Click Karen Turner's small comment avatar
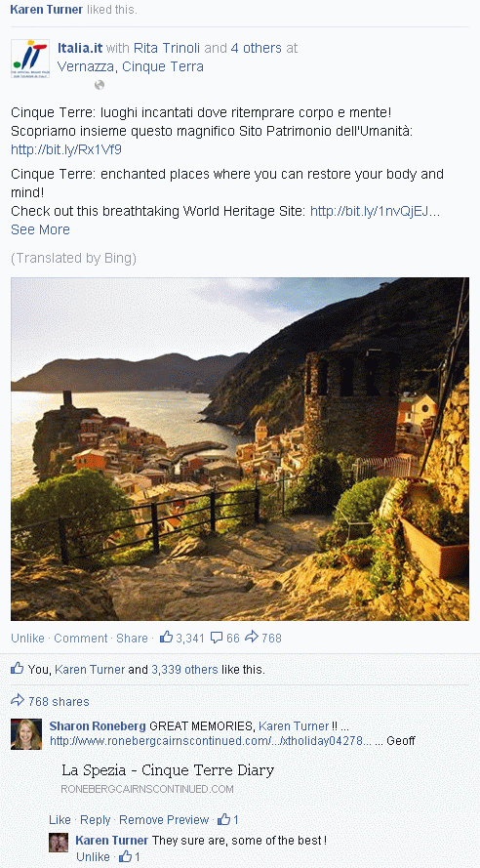480x868 pixels. click(x=59, y=842)
